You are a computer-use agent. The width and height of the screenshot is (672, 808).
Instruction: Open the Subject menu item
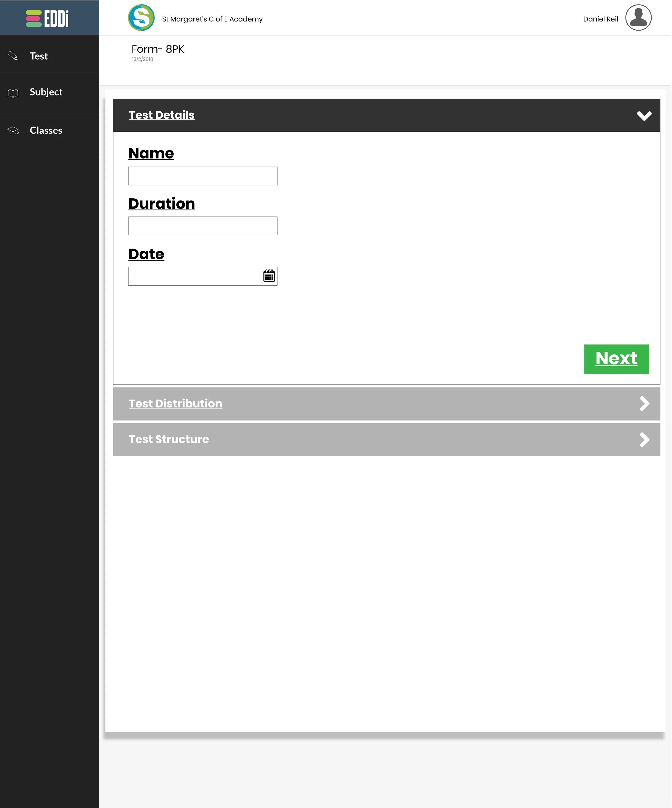tap(46, 92)
